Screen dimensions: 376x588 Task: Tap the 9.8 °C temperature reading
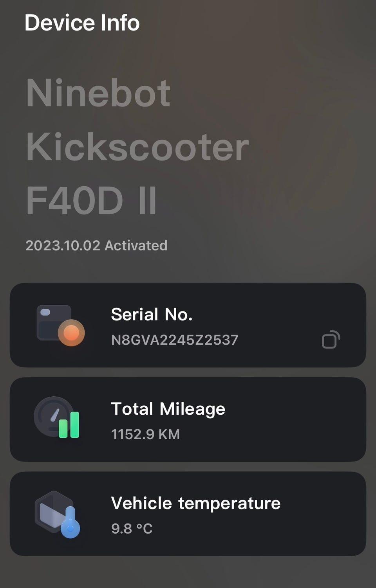(x=132, y=529)
